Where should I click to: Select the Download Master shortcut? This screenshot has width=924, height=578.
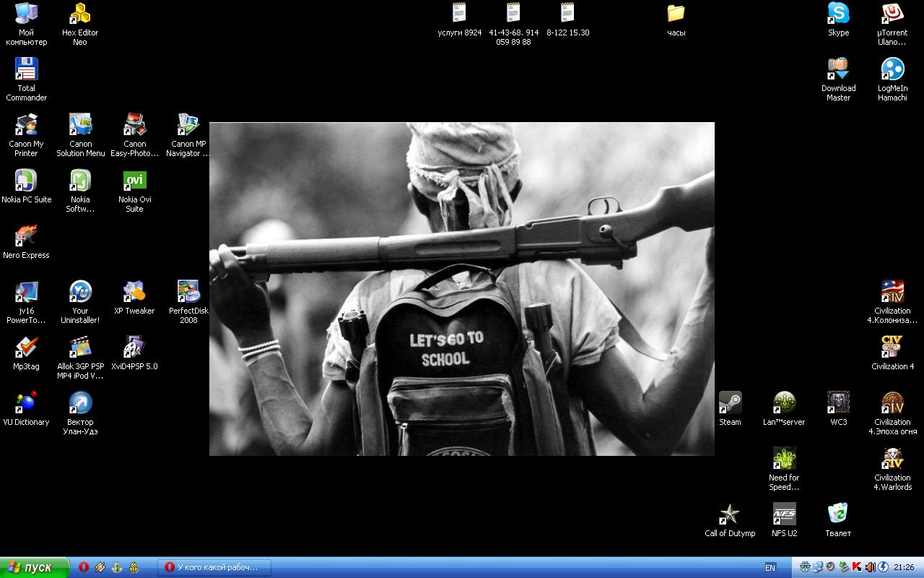(x=838, y=69)
